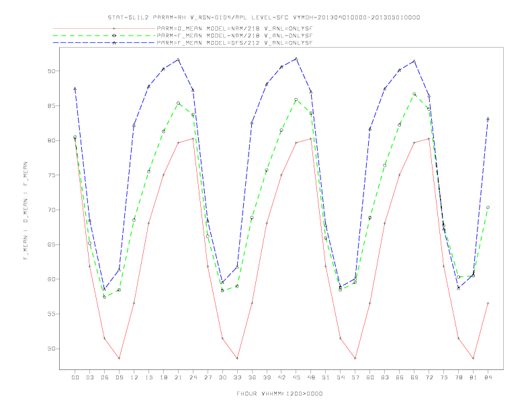Click the y-axis tick label 65
The height and width of the screenshot is (411, 532).
pyautogui.click(x=51, y=244)
